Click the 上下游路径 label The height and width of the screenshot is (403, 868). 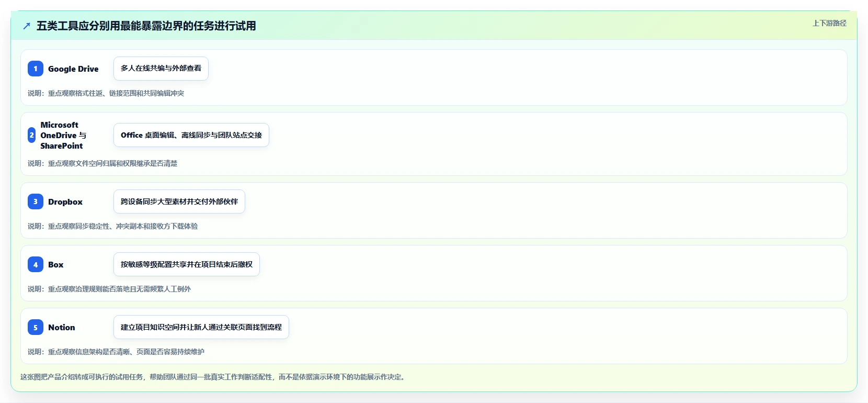[x=829, y=23]
